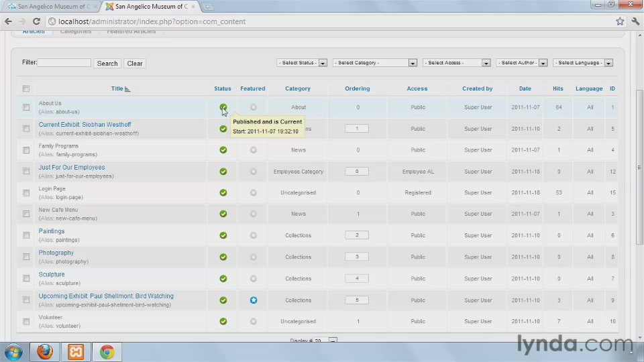The width and height of the screenshot is (644, 362).
Task: Toggle published status for Paintings
Action: click(x=223, y=235)
